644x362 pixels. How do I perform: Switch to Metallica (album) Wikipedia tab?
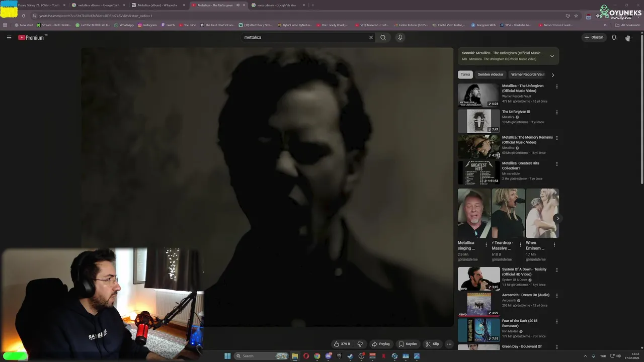pos(157,5)
